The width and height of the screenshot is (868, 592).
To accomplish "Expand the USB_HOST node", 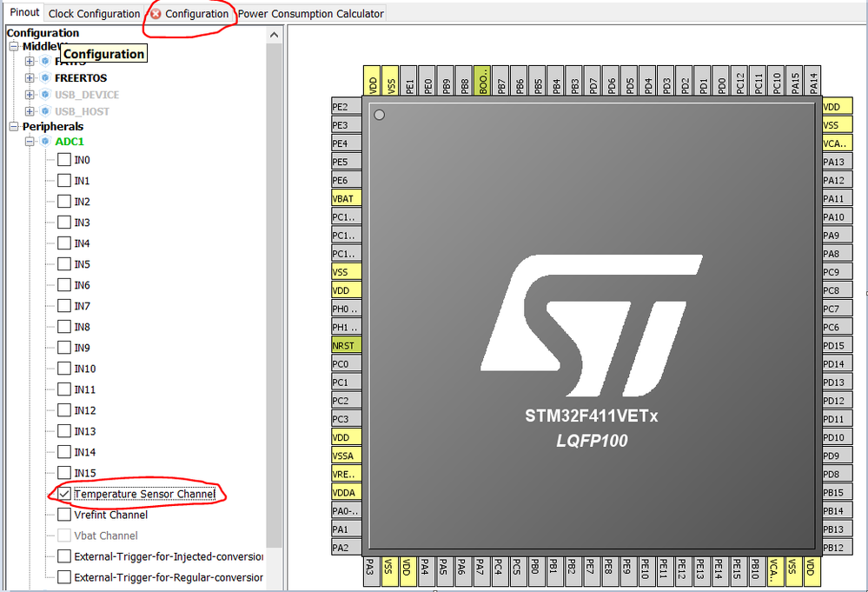I will (x=30, y=111).
